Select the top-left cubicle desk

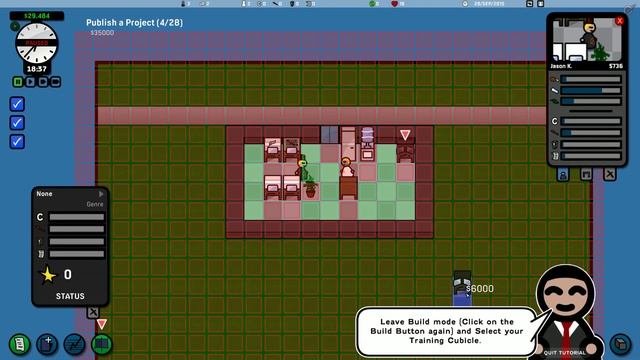coord(273,150)
